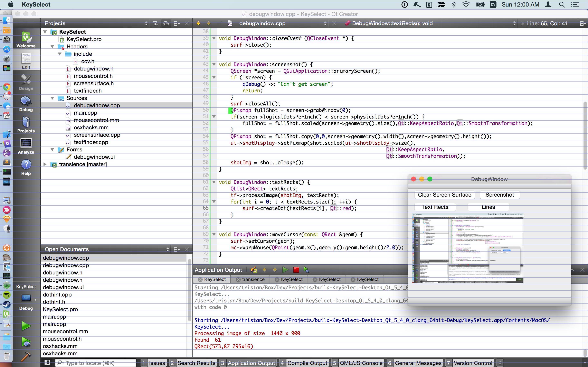Switch to Debug mode in sidebar
Viewport: 588px width, 367px height.
[26, 103]
